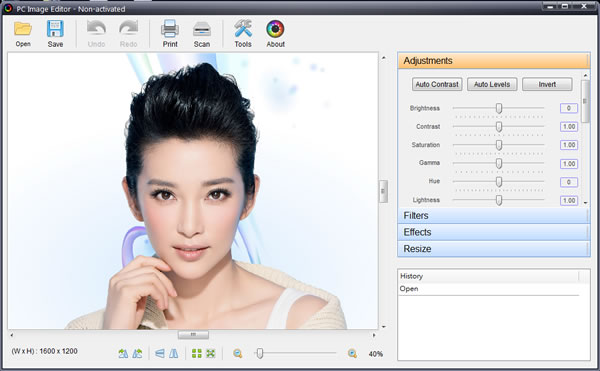
Task: Focus the Brightness value field
Action: click(569, 108)
